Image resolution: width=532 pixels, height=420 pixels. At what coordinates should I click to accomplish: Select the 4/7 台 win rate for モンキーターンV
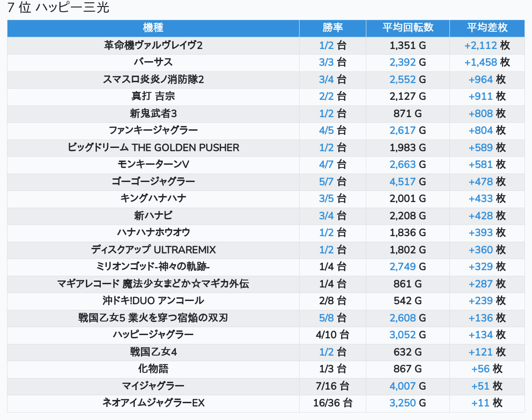click(332, 165)
